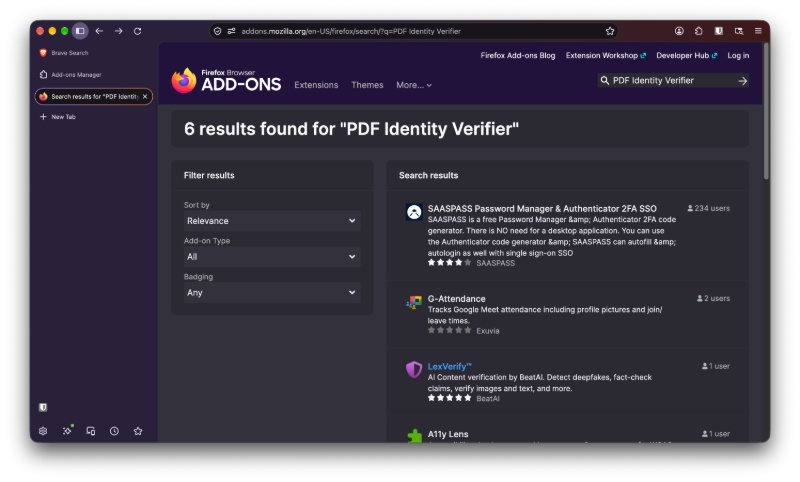Open Extension Workshop link
800x482 pixels.
pyautogui.click(x=605, y=56)
